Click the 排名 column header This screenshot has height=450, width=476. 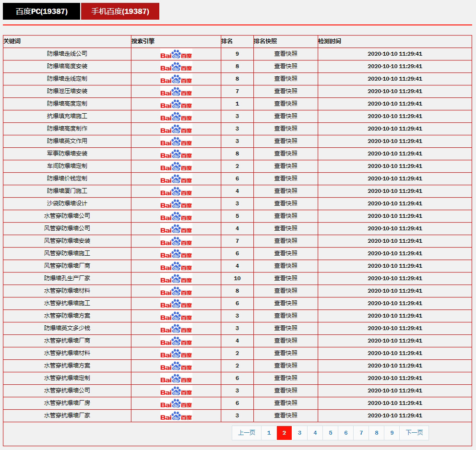(227, 41)
